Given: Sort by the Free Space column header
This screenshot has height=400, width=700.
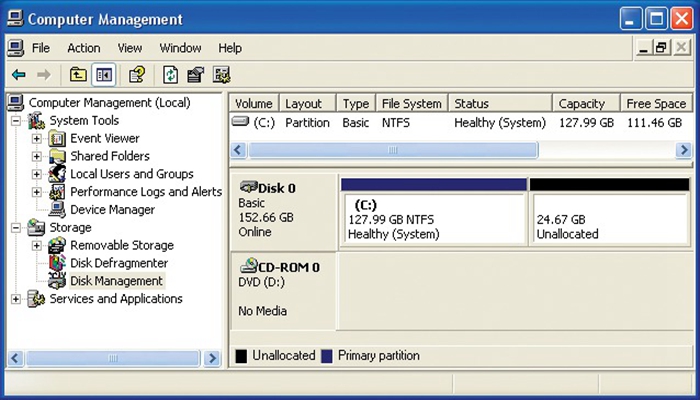Looking at the screenshot, I should point(656,103).
